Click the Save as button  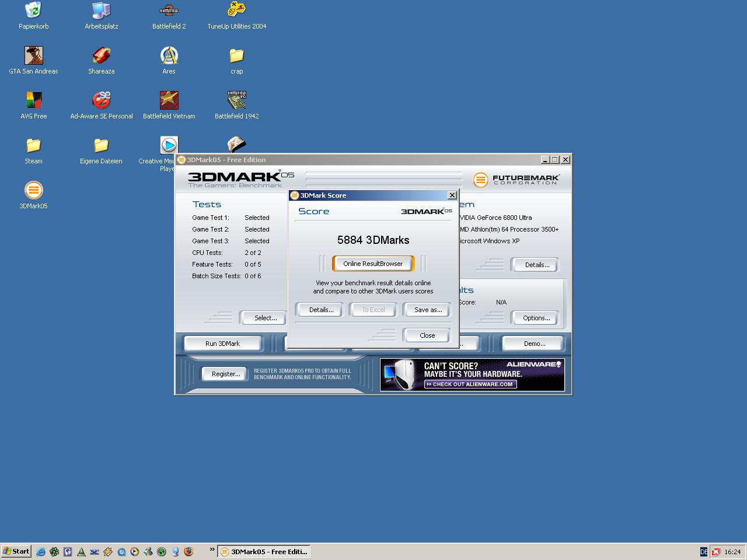[428, 310]
